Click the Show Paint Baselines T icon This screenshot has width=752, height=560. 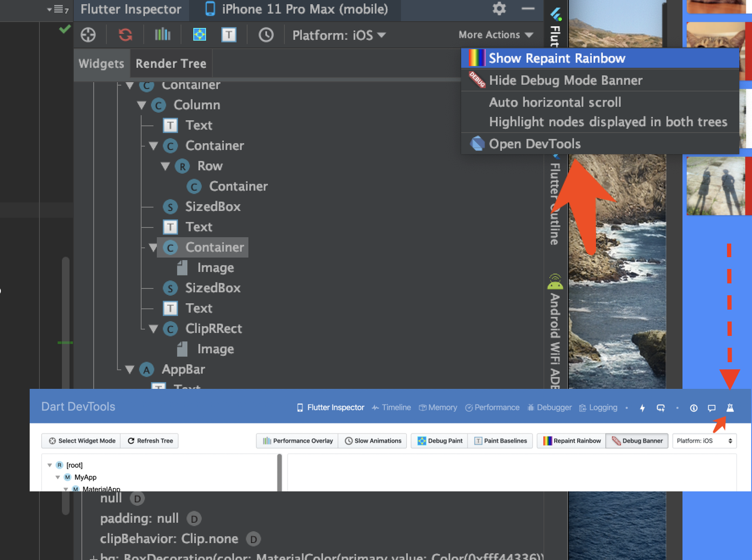coord(228,35)
